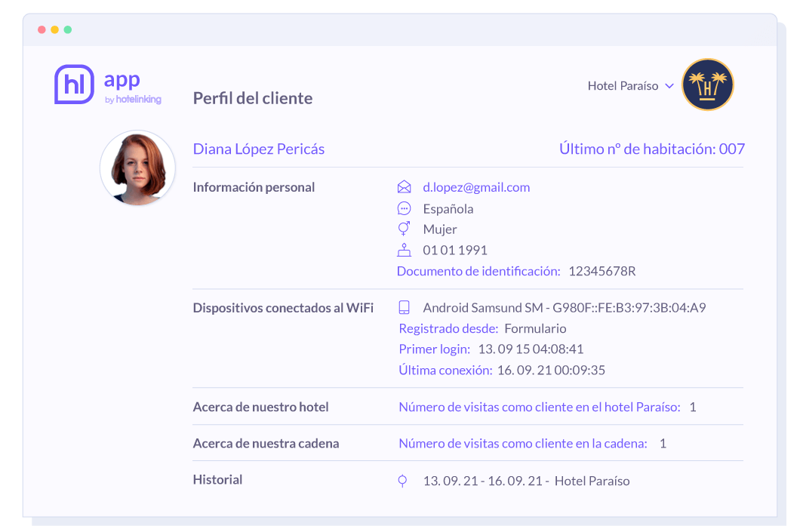The width and height of the screenshot is (800, 532).
Task: Click the Primer login label
Action: point(435,349)
